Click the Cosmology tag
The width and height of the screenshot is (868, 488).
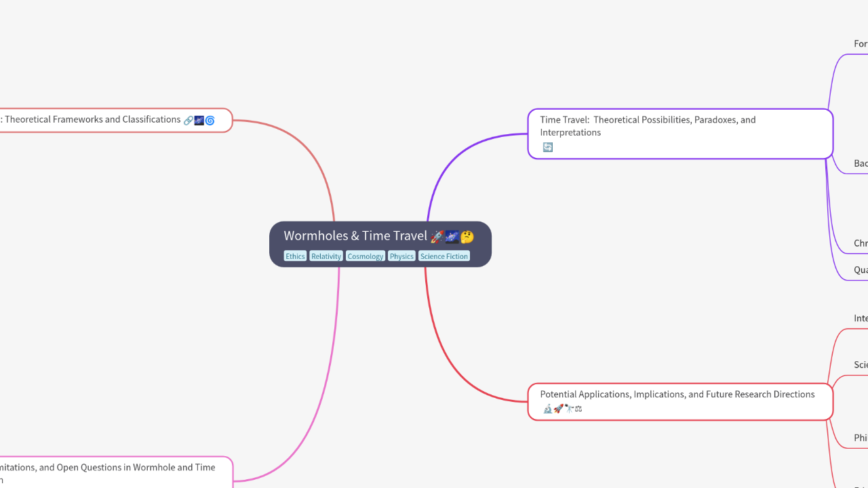click(366, 256)
